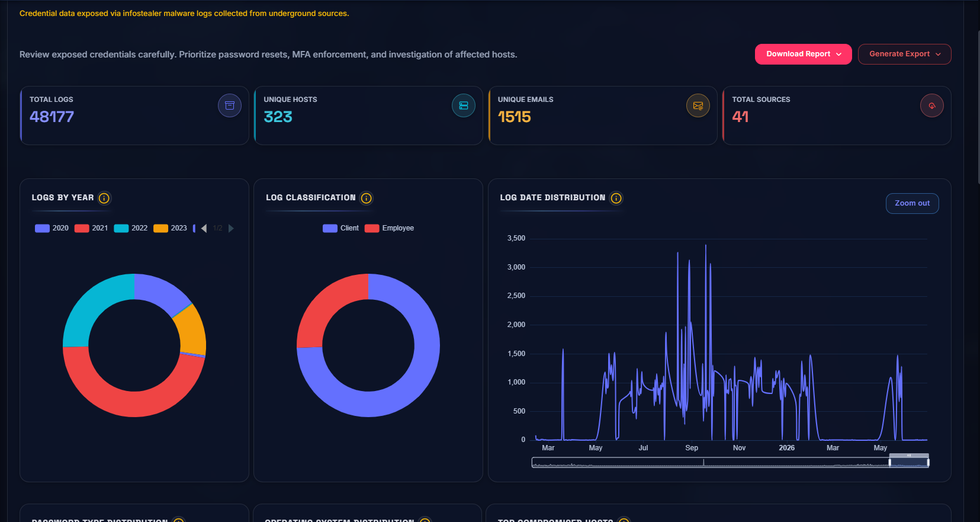Open Logs By Year info icon
Viewport: 980px width, 522px height.
(104, 198)
